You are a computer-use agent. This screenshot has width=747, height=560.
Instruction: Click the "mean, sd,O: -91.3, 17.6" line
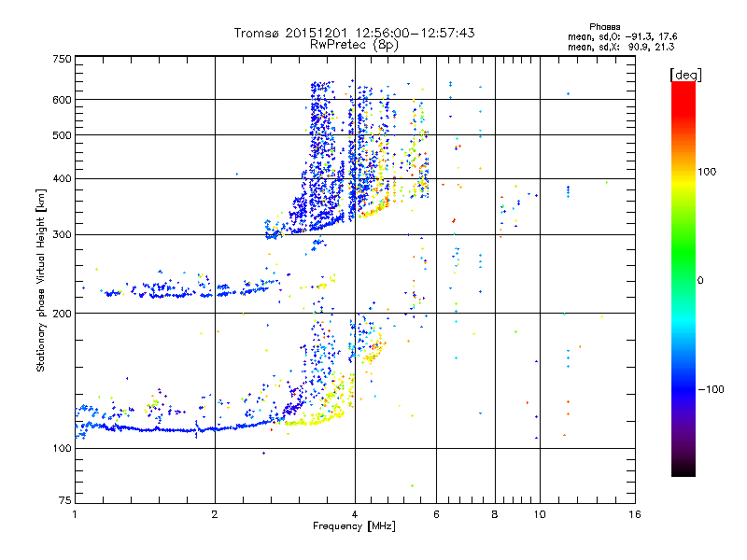point(622,36)
